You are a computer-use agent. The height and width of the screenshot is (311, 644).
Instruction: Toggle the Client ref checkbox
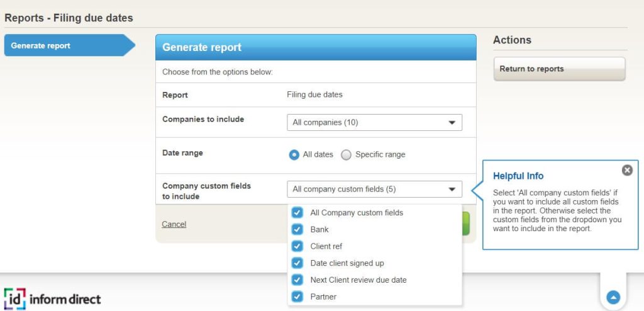tap(297, 246)
